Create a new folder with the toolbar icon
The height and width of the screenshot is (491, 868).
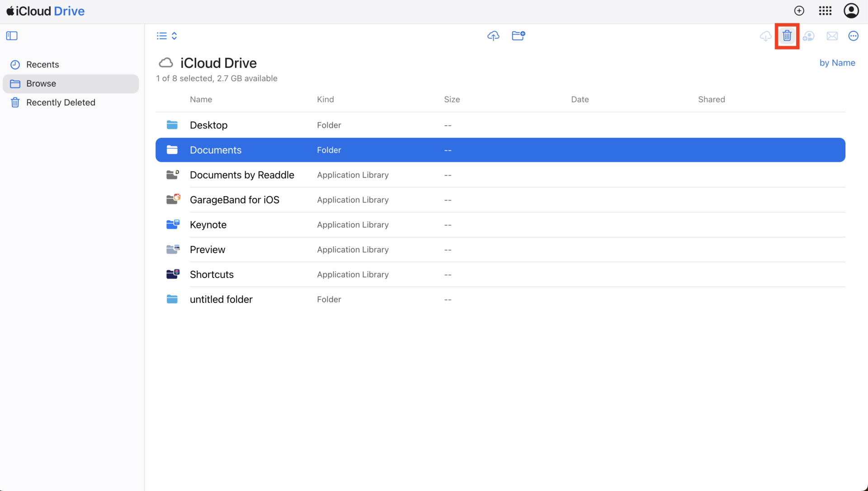[x=518, y=36]
